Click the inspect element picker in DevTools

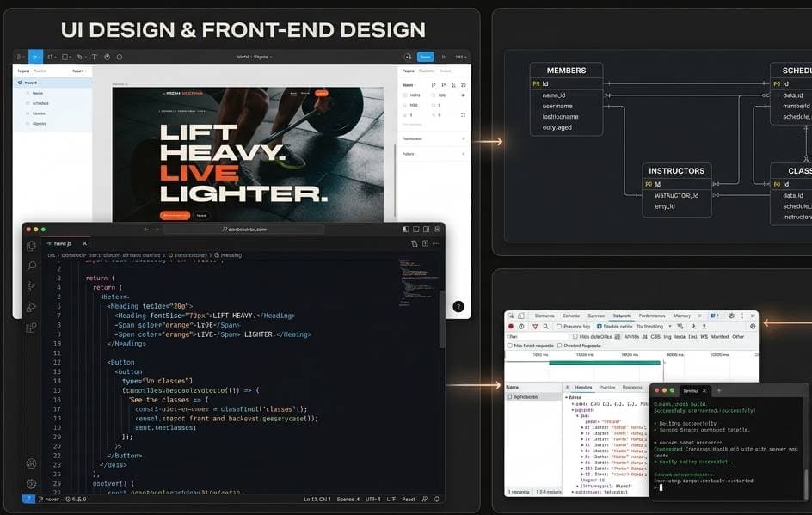click(511, 316)
